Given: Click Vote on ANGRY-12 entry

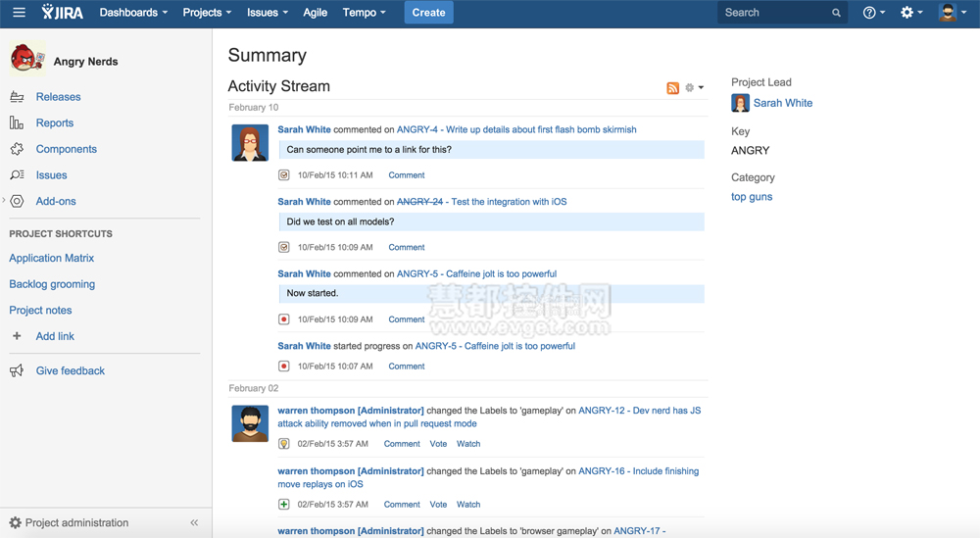Looking at the screenshot, I should click(x=438, y=444).
